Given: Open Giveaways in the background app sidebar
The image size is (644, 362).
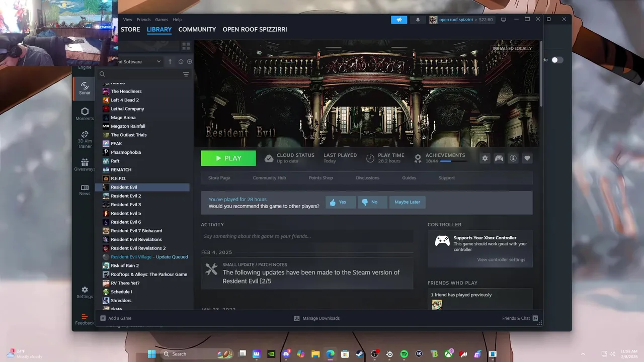Looking at the screenshot, I should [x=85, y=165].
